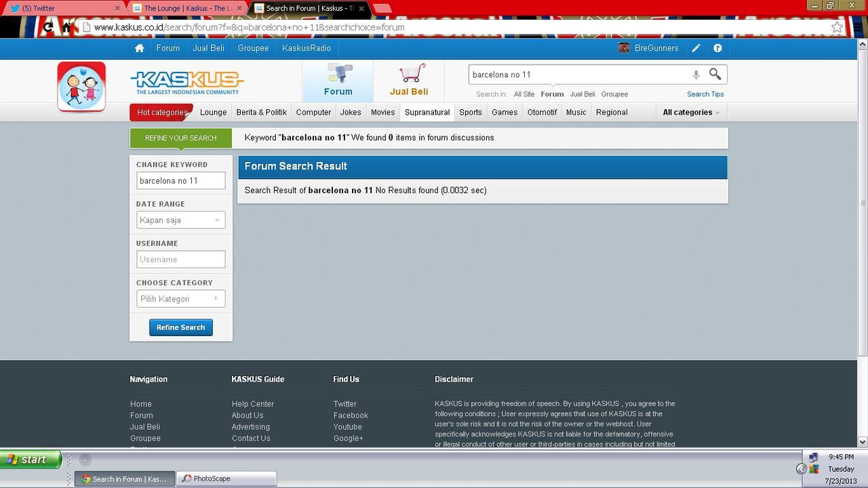Open the Berita & Politik category
Image resolution: width=868 pixels, height=488 pixels.
[x=262, y=113]
